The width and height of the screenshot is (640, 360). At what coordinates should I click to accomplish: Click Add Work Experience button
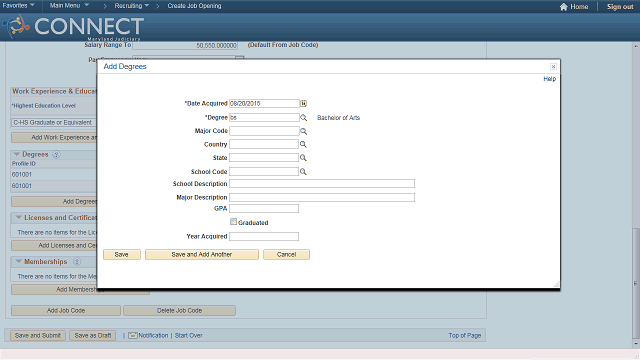[x=54, y=138]
